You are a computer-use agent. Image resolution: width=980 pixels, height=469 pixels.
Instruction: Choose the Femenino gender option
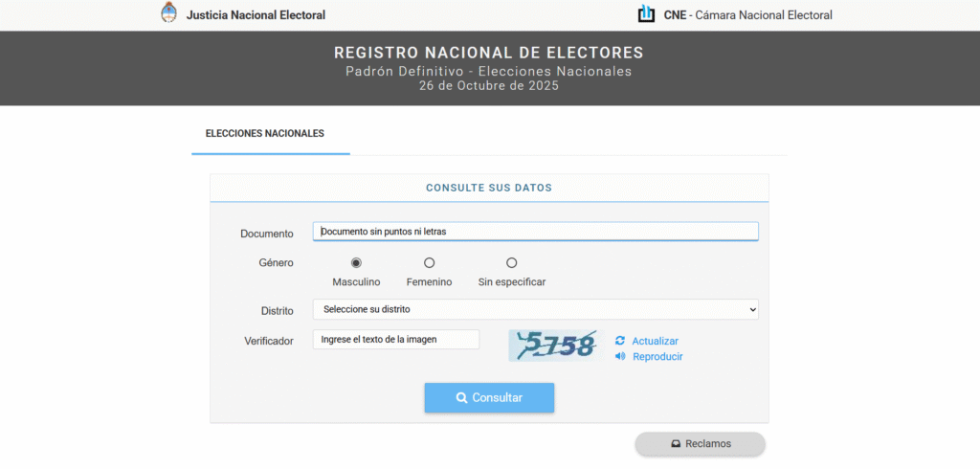429,262
